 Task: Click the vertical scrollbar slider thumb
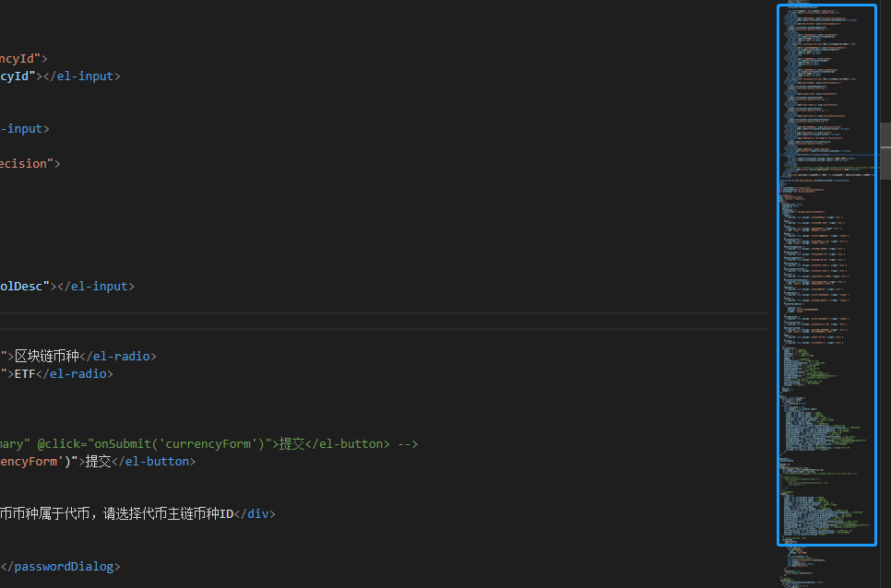(885, 150)
